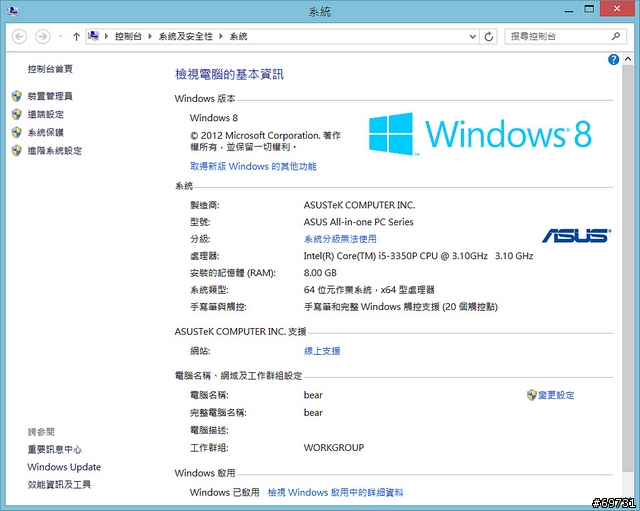
Task: Open help with the question mark icon
Action: click(613, 60)
